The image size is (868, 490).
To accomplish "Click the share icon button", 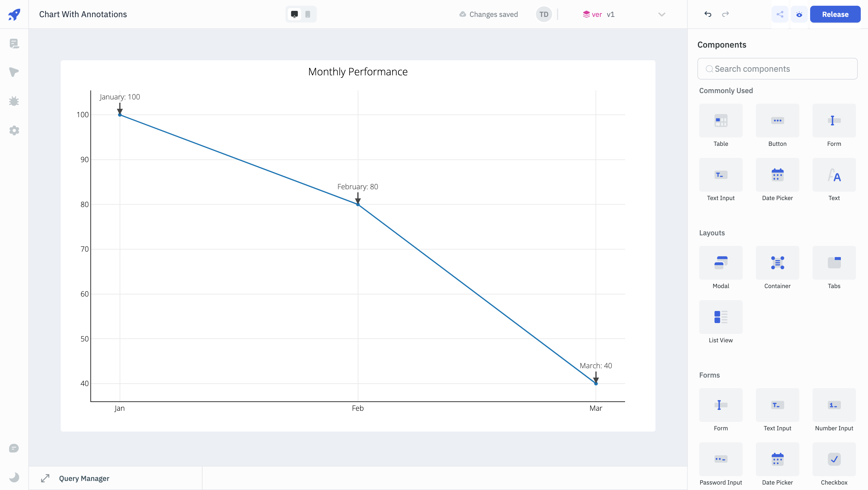I will point(780,14).
